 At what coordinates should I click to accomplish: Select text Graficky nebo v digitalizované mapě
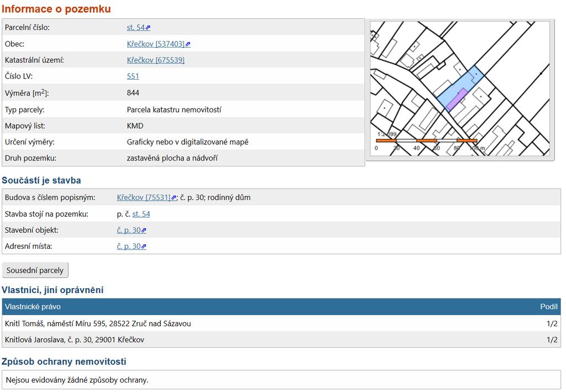[188, 142]
